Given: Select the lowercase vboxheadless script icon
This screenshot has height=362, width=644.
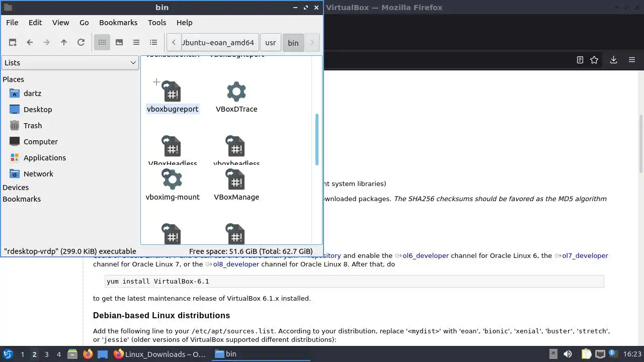Looking at the screenshot, I should (x=236, y=146).
